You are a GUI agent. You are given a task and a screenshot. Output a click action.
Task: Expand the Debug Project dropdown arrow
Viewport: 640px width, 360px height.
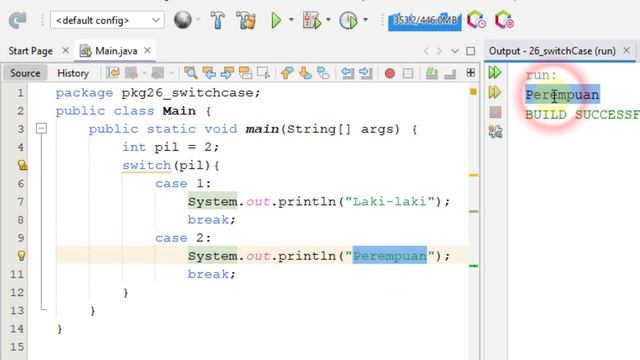coord(328,20)
